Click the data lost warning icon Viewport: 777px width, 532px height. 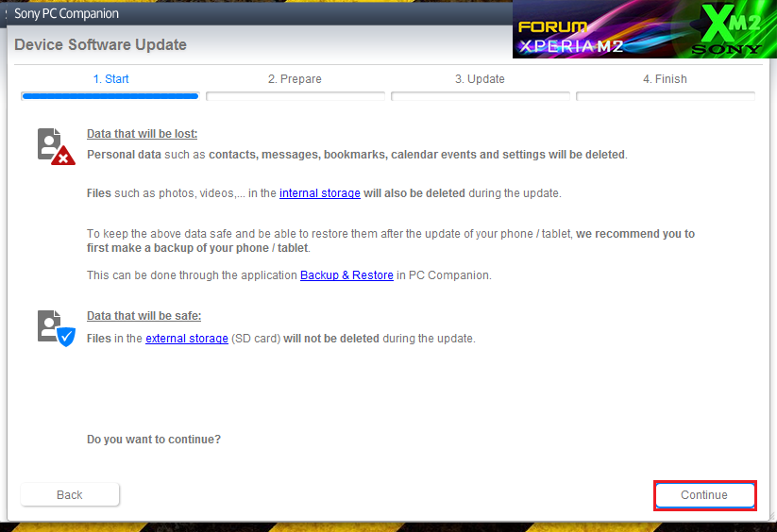point(56,146)
